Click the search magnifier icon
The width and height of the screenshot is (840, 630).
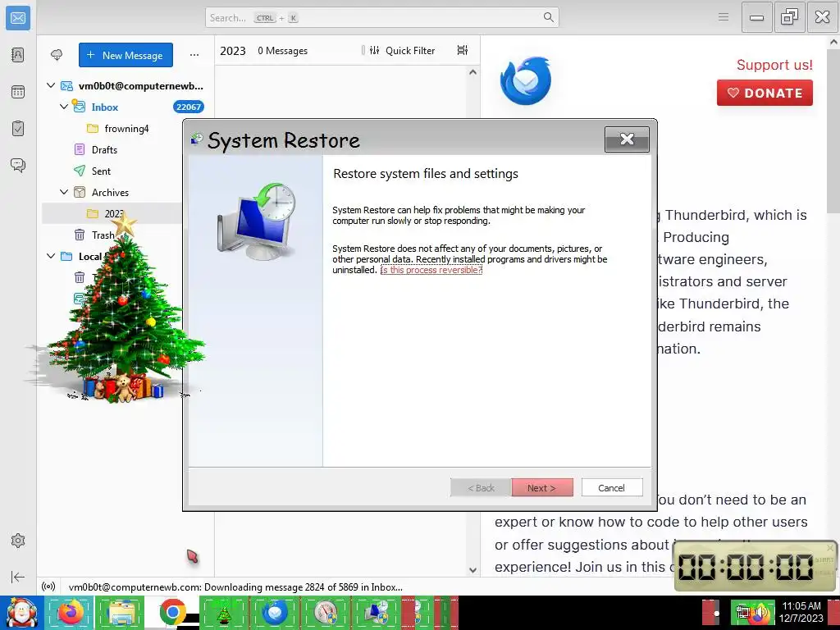[x=548, y=18]
